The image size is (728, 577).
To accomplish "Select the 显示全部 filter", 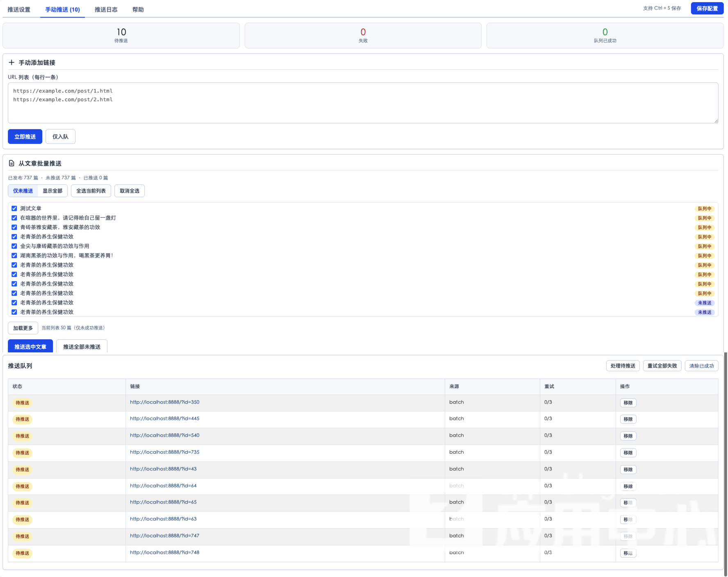I will [52, 191].
